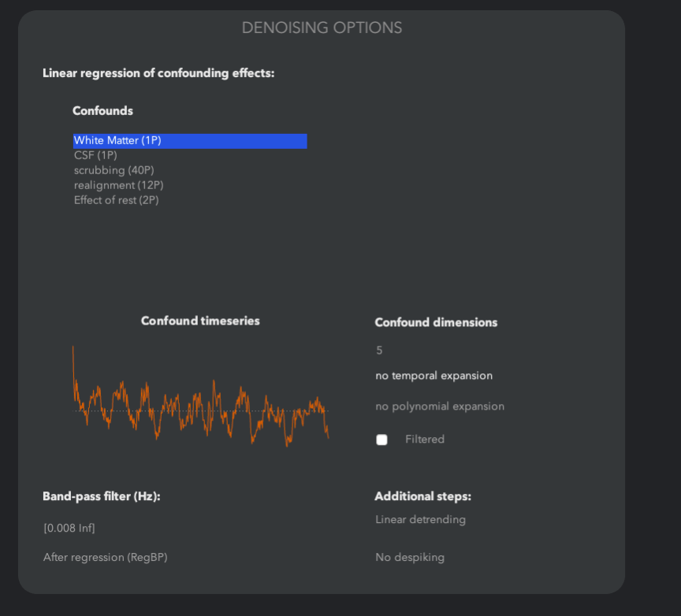Click the Band-pass filter (Hz) label
The height and width of the screenshot is (616, 681).
pos(102,496)
